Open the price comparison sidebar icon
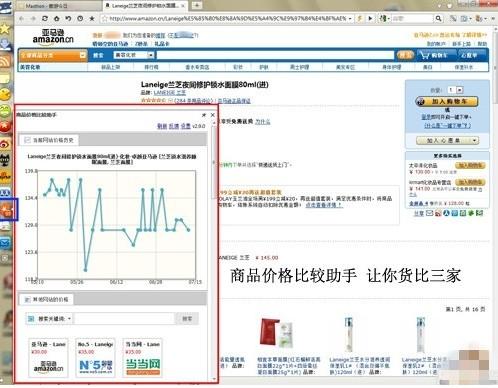Image resolution: width=498 pixels, height=388 pixels. [7, 210]
